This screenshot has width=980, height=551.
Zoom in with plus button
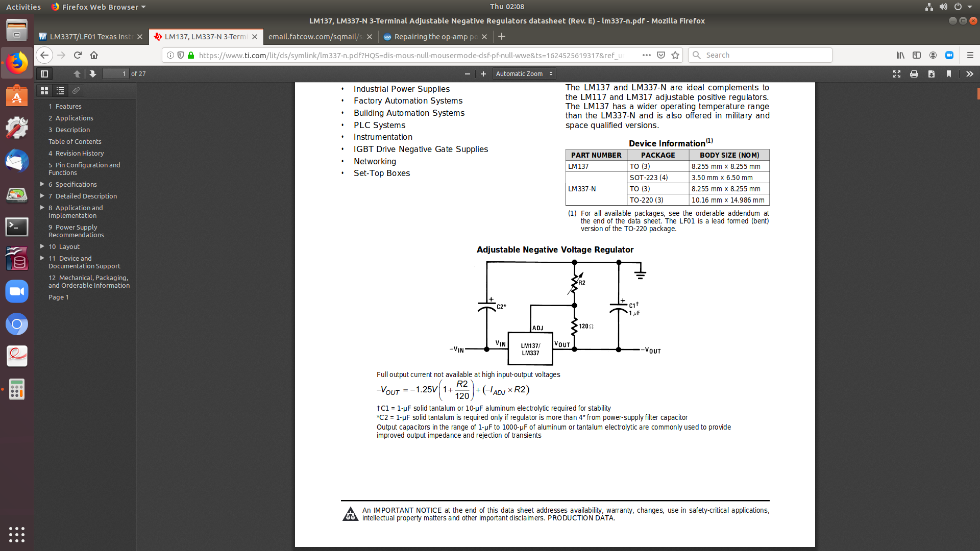pos(483,74)
